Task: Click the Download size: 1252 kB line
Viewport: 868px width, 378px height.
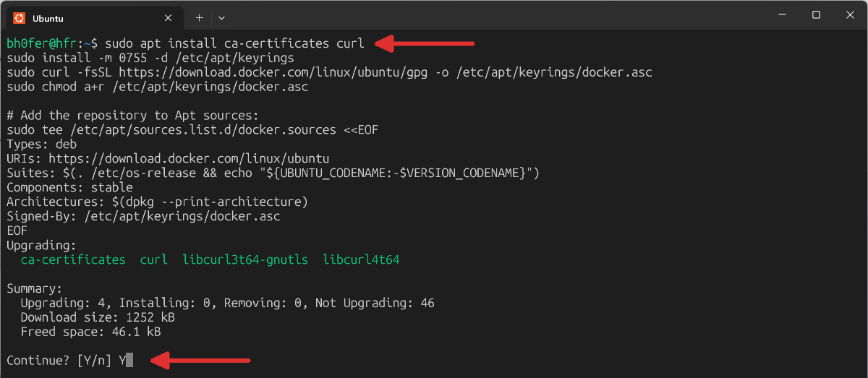Action: (x=98, y=317)
